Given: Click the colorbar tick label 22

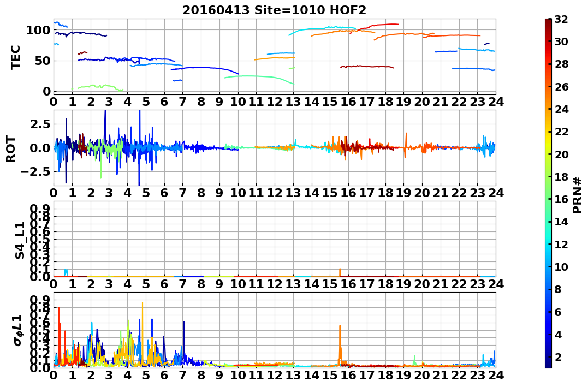Looking at the screenshot, I should point(561,132).
